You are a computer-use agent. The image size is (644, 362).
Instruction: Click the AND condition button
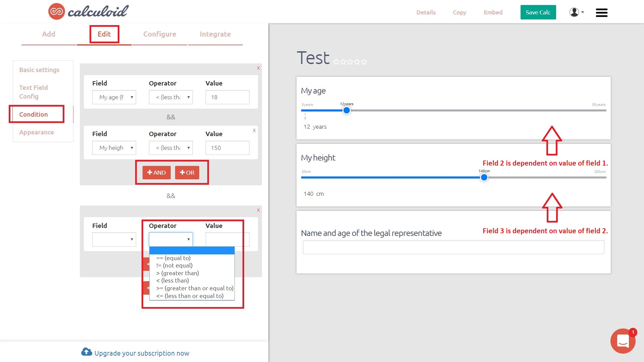[x=156, y=172]
